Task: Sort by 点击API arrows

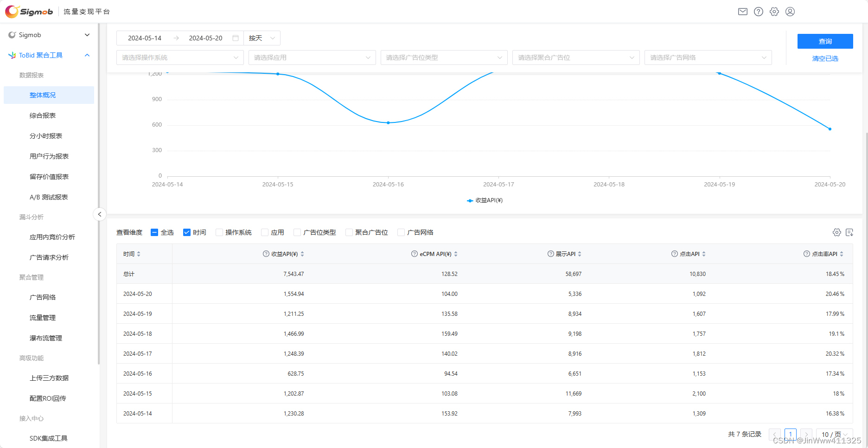Action: (704, 254)
